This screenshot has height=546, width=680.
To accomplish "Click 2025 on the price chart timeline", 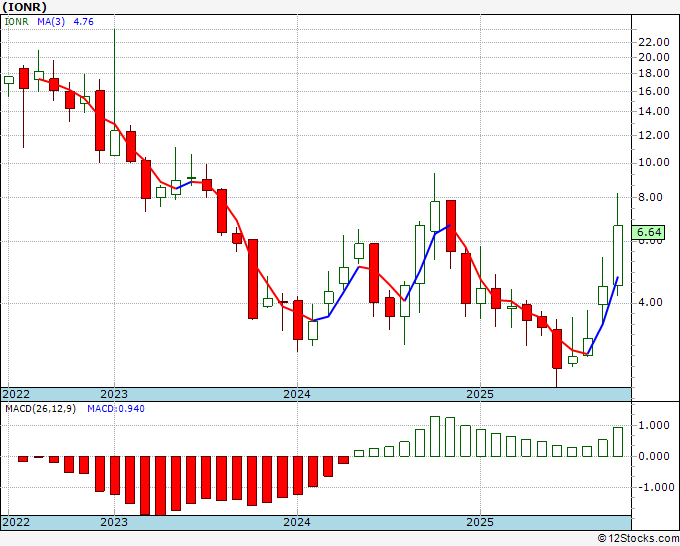I will tap(480, 394).
